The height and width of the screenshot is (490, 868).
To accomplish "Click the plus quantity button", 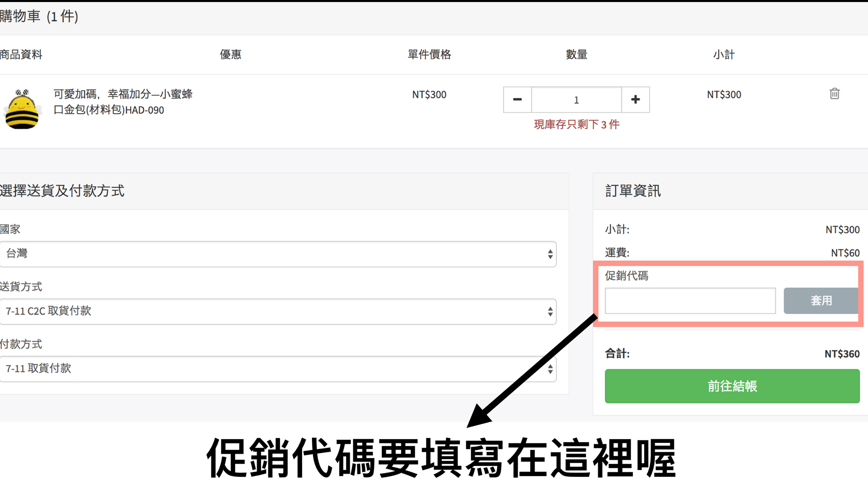I will [x=635, y=100].
